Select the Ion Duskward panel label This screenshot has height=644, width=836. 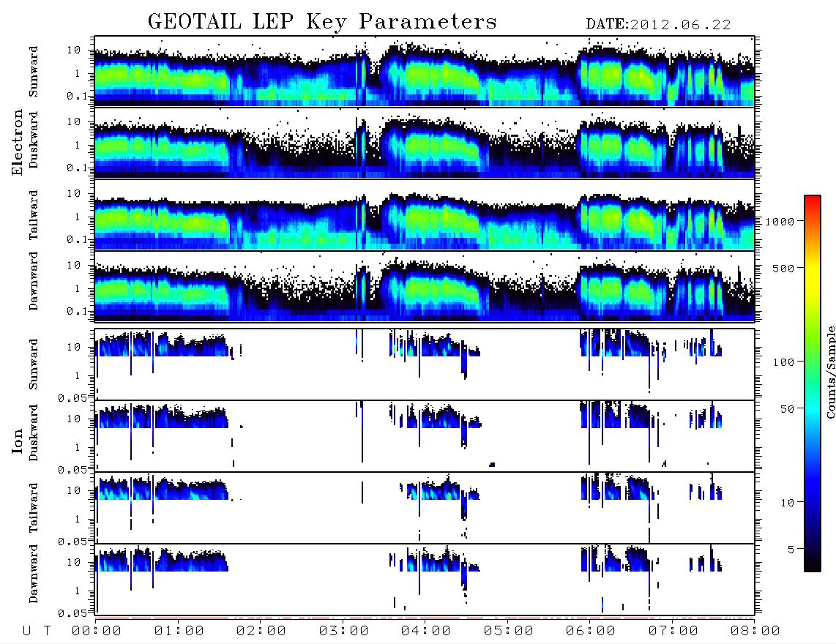[34, 433]
